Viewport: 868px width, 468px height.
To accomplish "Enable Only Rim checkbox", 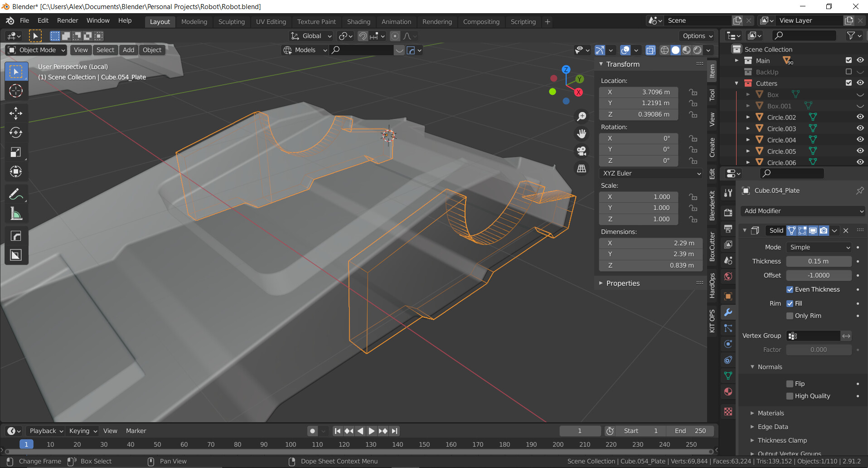I will click(790, 316).
